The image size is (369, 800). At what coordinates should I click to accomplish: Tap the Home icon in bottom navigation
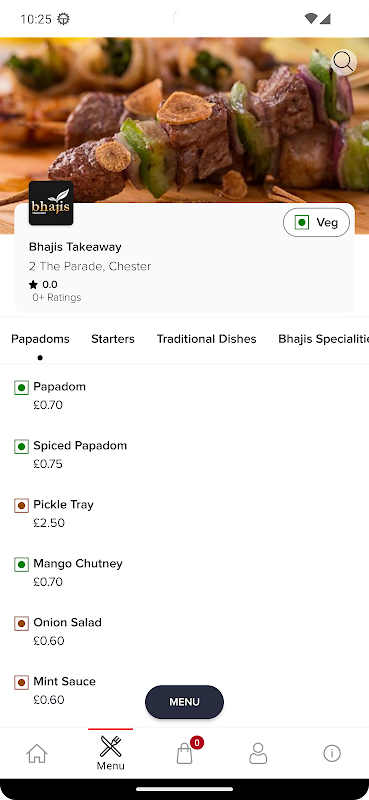coord(37,753)
